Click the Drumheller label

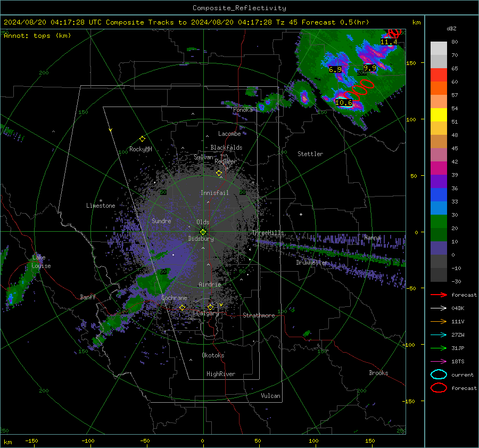[x=311, y=263]
